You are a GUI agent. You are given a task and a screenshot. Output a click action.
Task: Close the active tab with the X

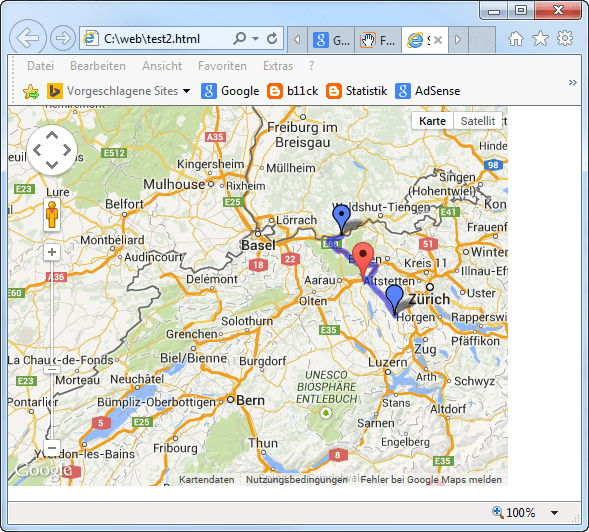438,40
